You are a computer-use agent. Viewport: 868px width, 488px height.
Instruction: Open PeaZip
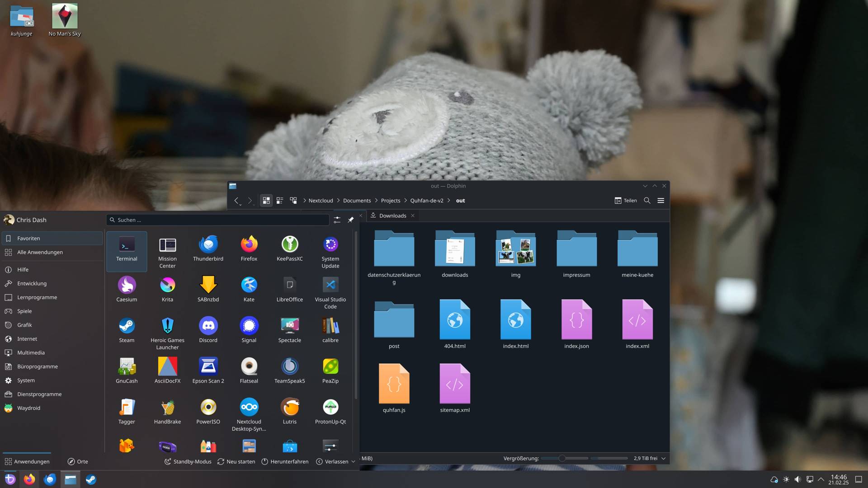[x=330, y=373]
